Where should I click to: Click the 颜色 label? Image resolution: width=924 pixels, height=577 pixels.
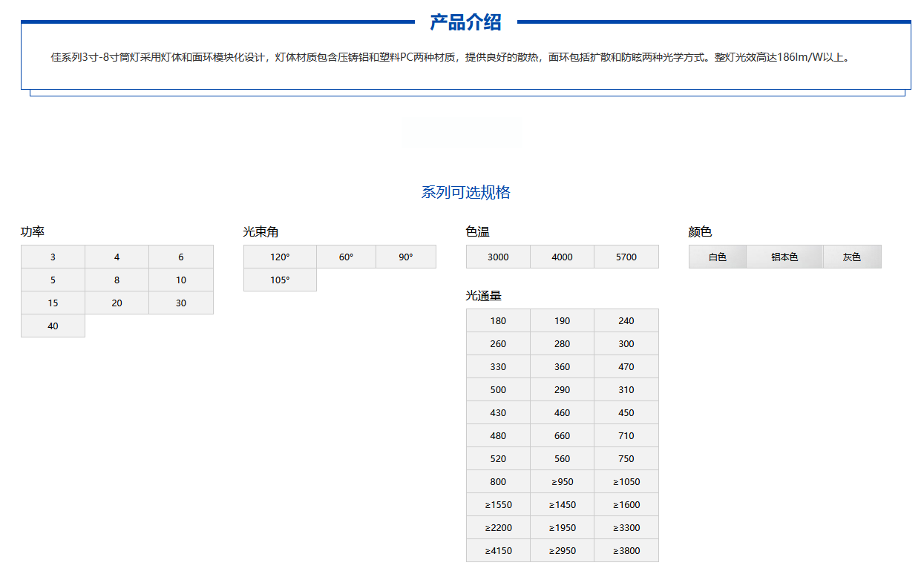point(701,231)
